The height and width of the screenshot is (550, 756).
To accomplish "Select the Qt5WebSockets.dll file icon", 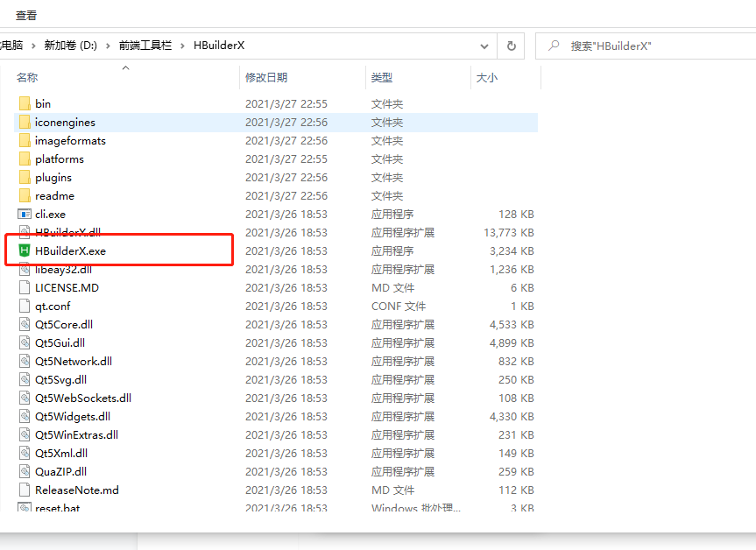I will [25, 398].
